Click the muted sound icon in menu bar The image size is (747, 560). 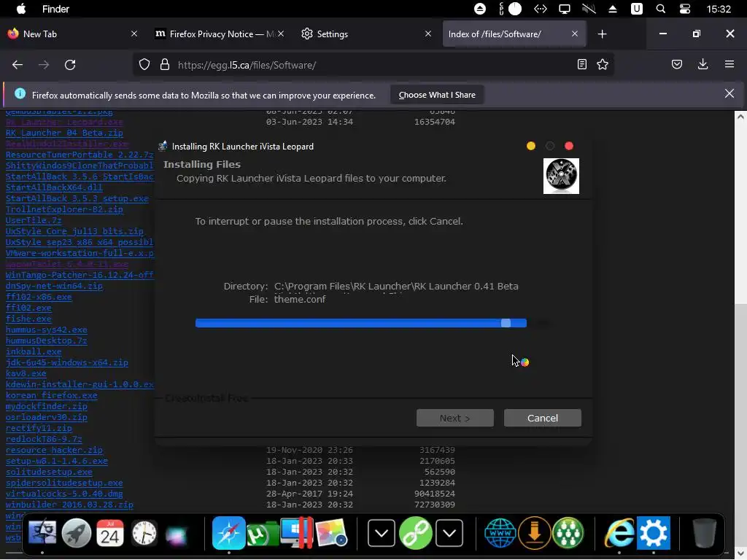point(589,9)
